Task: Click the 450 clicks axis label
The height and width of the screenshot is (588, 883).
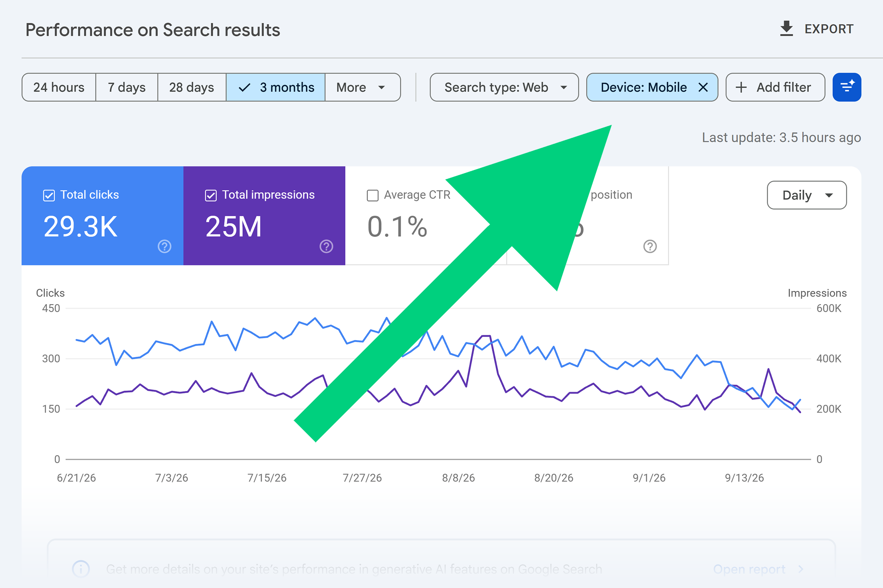Action: click(51, 308)
